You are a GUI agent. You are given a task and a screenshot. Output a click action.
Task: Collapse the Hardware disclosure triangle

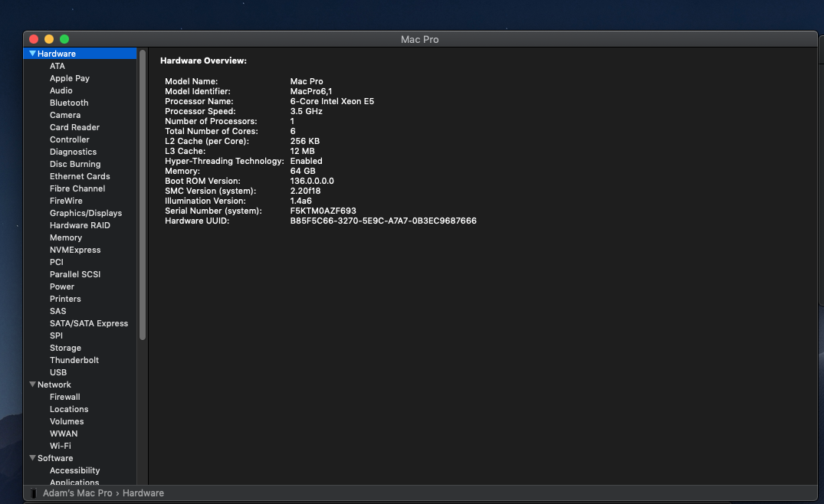(33, 54)
